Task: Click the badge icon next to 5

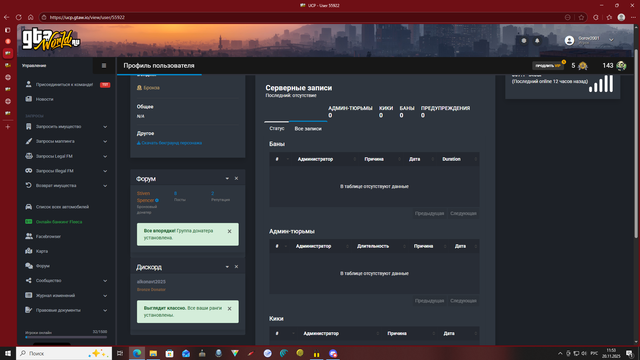Action: pos(583,66)
